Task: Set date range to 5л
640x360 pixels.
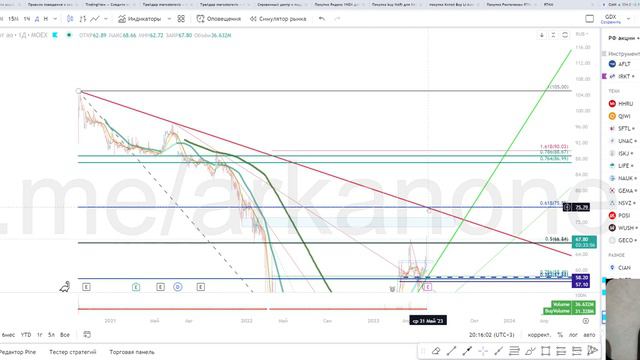Action: [x=51, y=335]
